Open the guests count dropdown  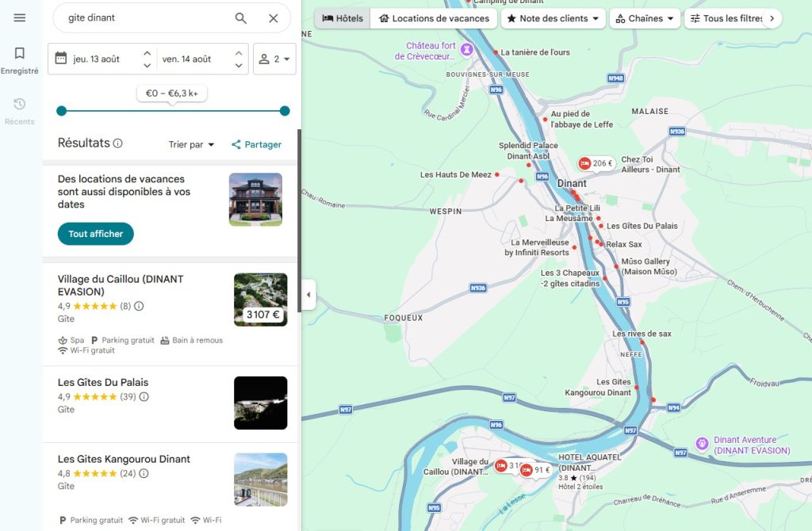tap(274, 59)
